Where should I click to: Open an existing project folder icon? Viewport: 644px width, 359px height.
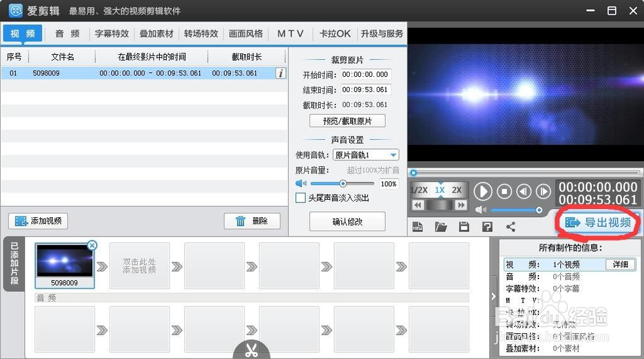point(440,227)
